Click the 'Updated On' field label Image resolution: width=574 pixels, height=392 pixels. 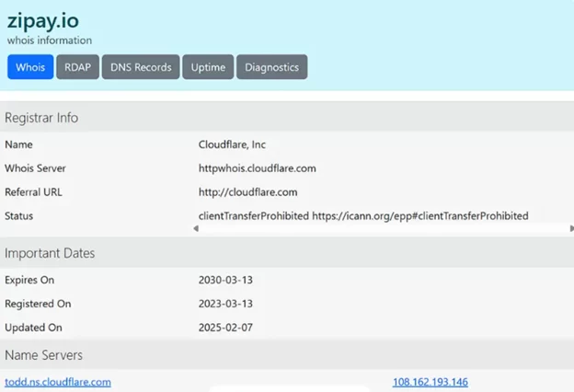(33, 328)
